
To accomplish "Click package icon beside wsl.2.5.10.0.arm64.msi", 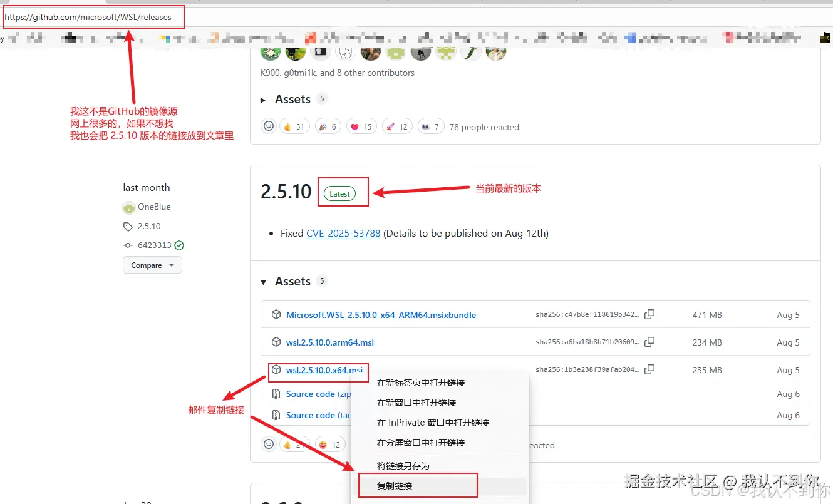I will (x=276, y=342).
